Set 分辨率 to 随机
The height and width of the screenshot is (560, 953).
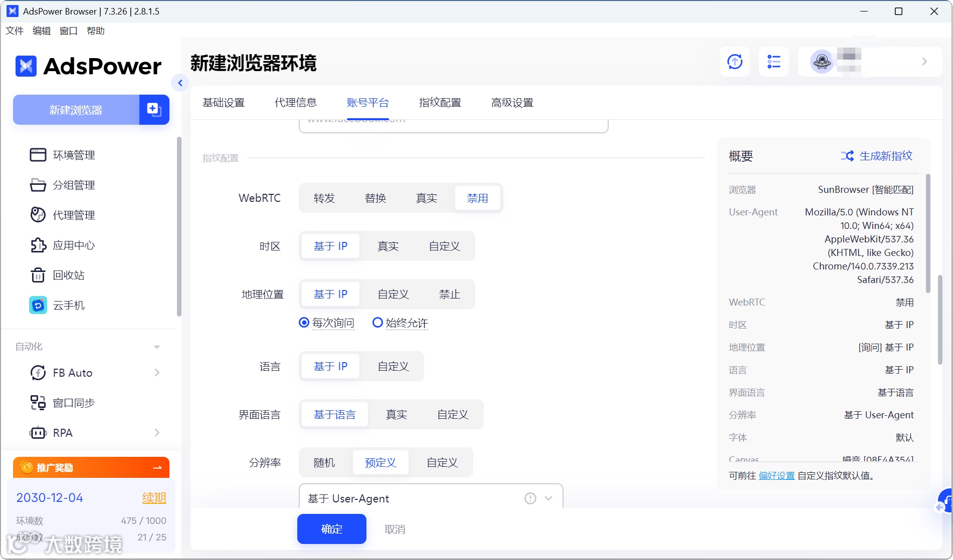point(324,462)
